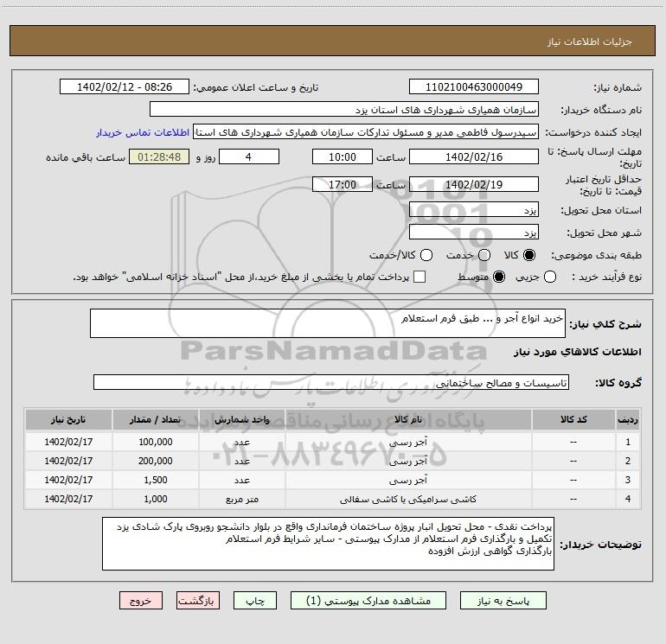Click کاشی سرامیکی یا کاشی سفالی item name
This screenshot has width=666, height=644.
pos(408,500)
